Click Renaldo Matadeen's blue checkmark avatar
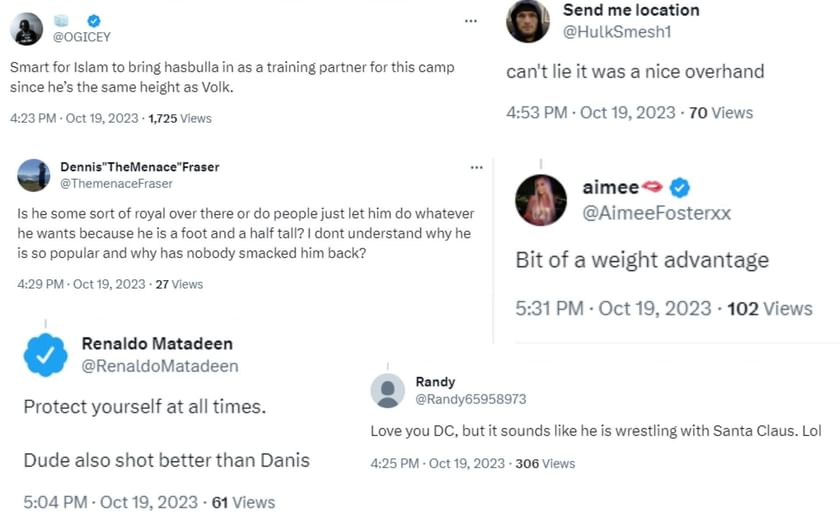 [x=46, y=355]
